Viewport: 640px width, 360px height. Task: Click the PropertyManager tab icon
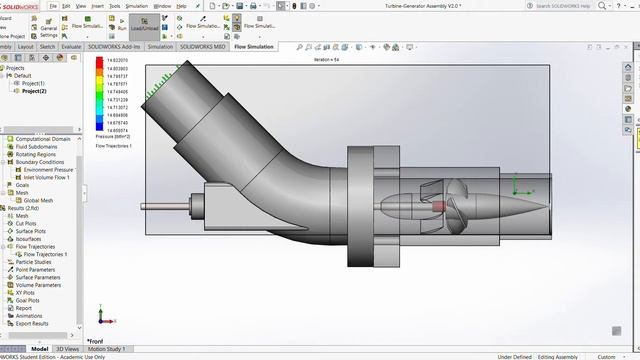(x=18, y=58)
